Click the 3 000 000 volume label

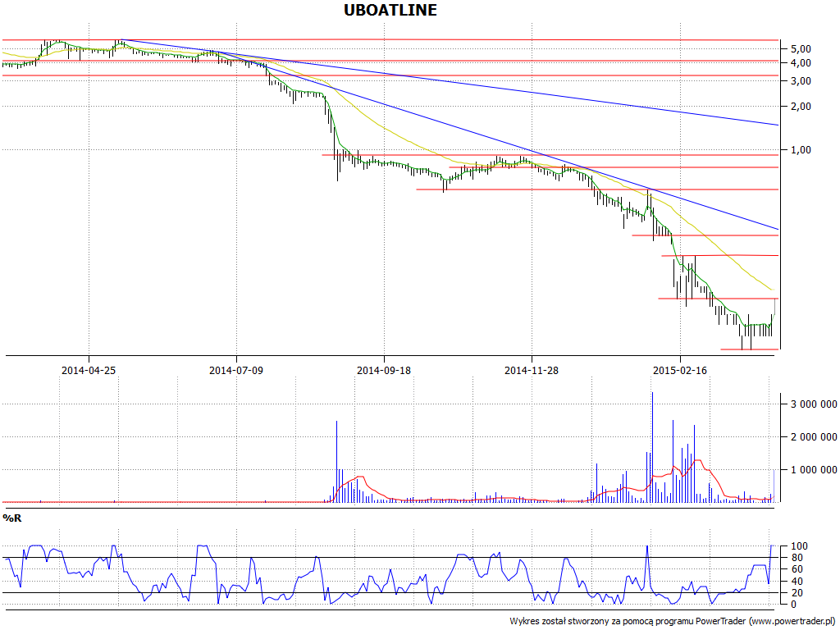pos(814,404)
